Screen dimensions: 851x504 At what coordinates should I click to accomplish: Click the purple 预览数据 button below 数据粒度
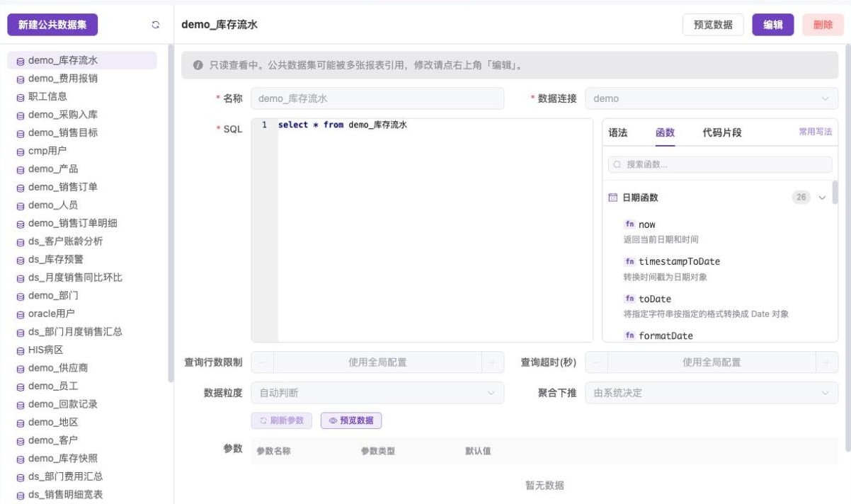pyautogui.click(x=351, y=420)
